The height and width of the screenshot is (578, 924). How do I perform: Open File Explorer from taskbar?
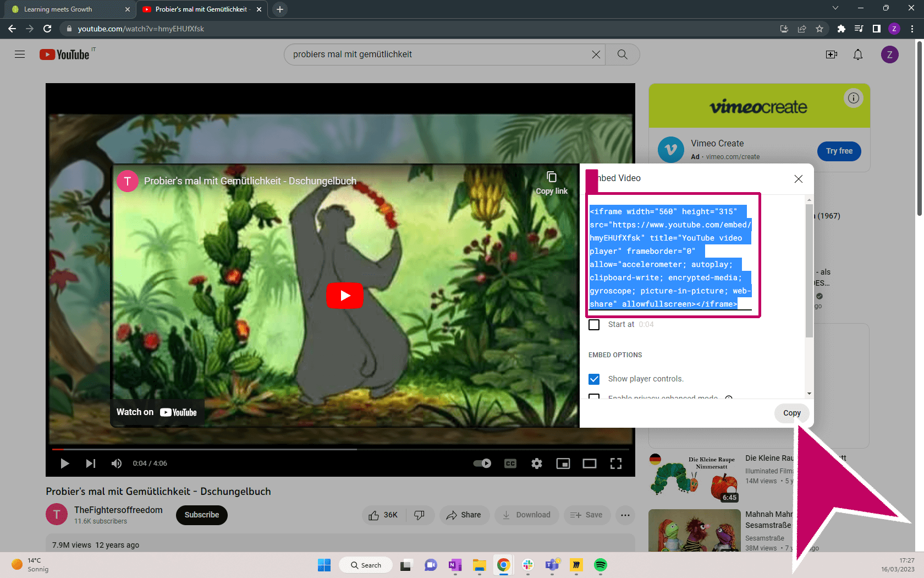(480, 565)
